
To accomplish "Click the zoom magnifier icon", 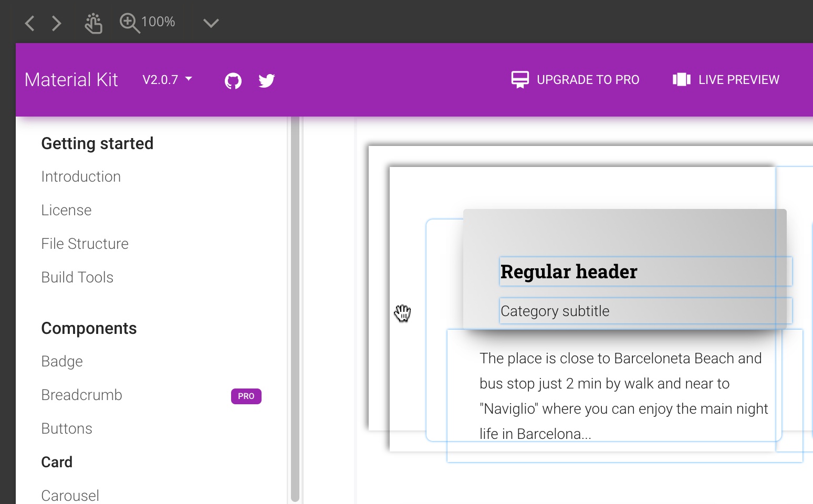I will click(129, 23).
